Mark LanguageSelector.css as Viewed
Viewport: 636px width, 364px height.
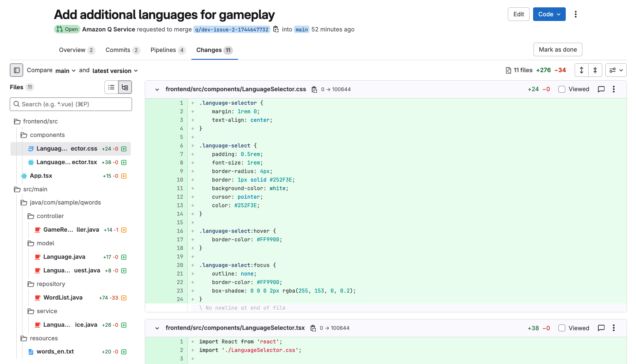coord(562,89)
